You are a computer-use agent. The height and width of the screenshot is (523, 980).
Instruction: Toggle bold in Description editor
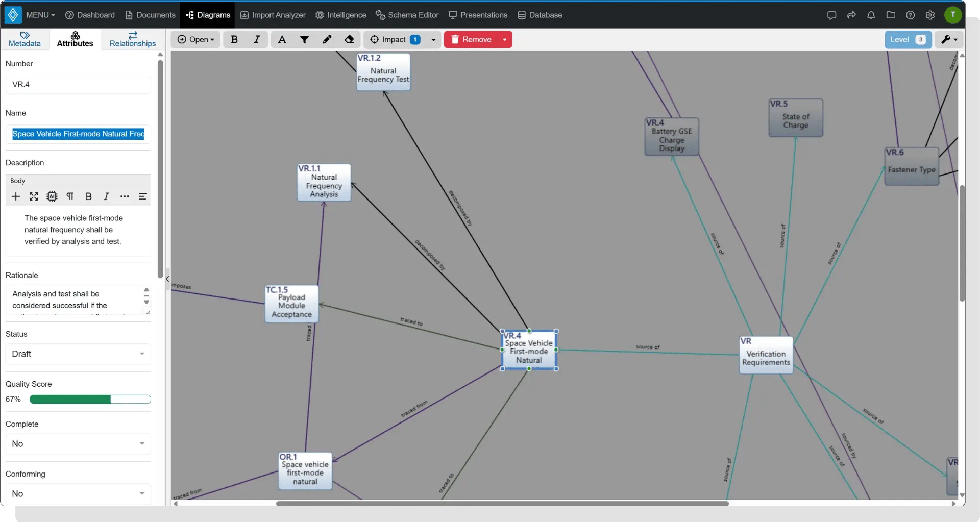click(88, 196)
